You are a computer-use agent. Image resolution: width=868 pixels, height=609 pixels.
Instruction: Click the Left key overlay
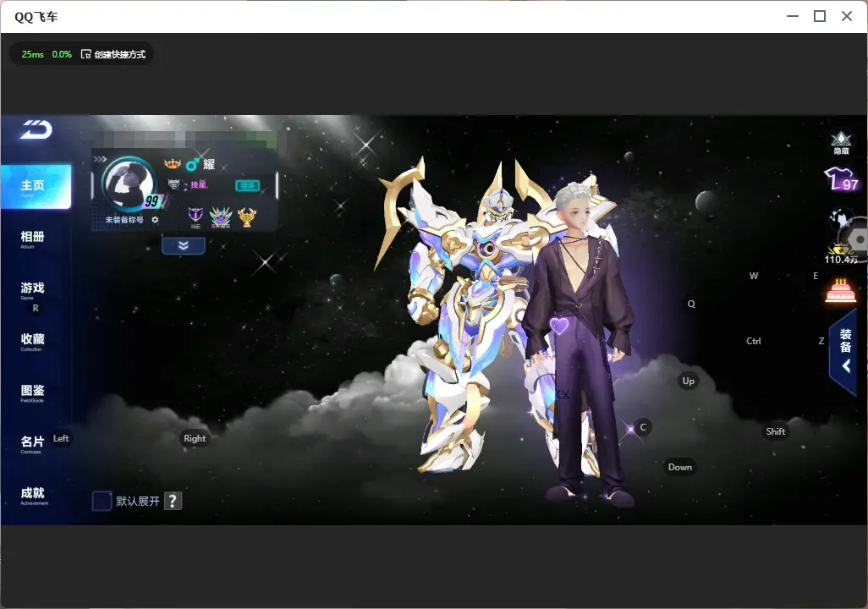[x=61, y=438]
